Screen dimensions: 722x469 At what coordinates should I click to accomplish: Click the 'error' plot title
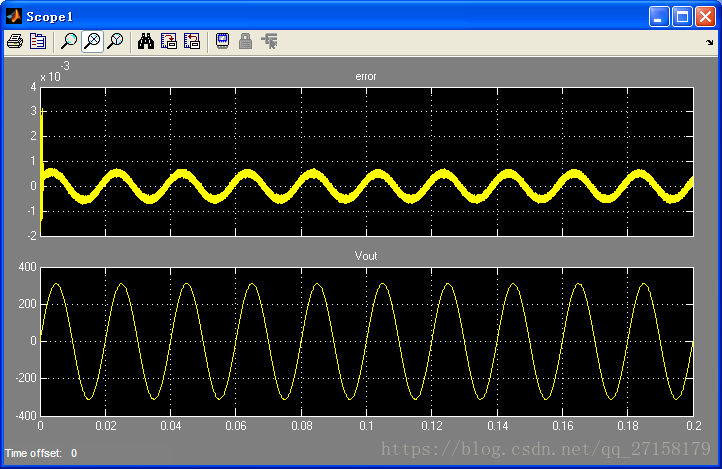click(x=366, y=76)
